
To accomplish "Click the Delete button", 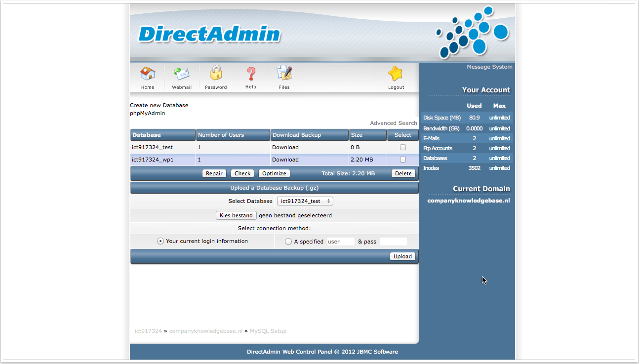I will point(403,173).
